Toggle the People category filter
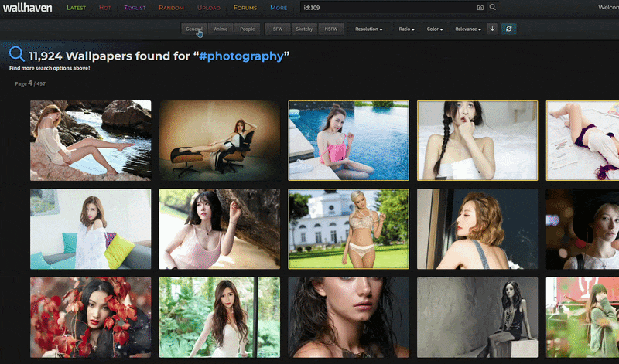This screenshot has height=364, width=619. pos(247,29)
